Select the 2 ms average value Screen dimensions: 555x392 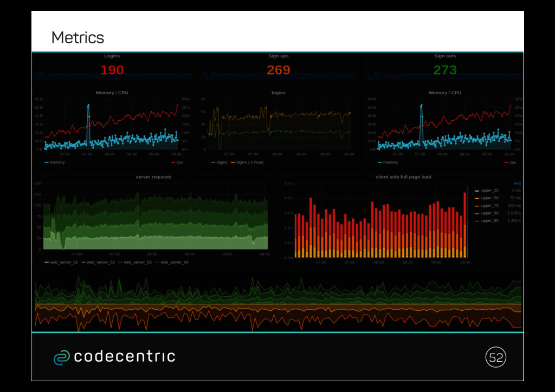(x=517, y=191)
